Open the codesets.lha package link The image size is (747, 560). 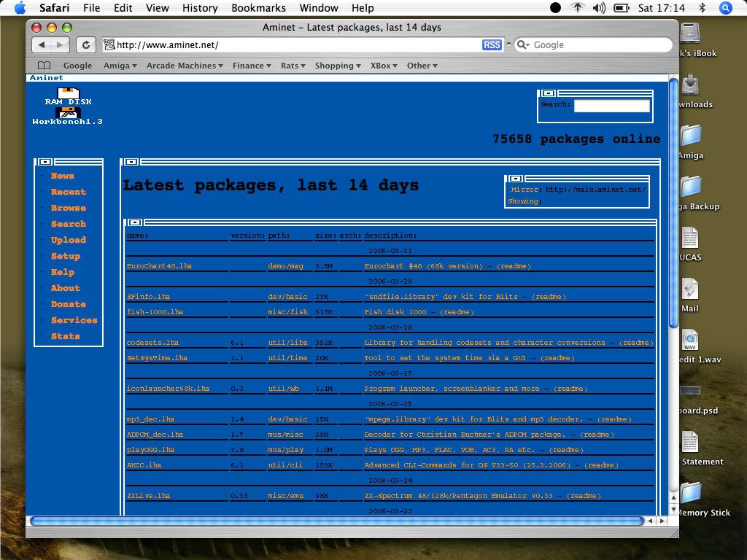[x=152, y=343]
